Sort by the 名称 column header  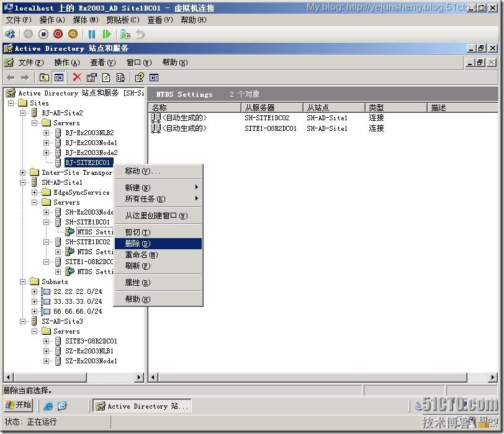pos(194,107)
